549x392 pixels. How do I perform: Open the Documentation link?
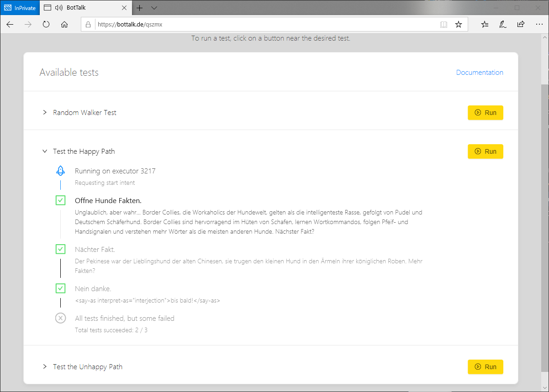point(480,73)
